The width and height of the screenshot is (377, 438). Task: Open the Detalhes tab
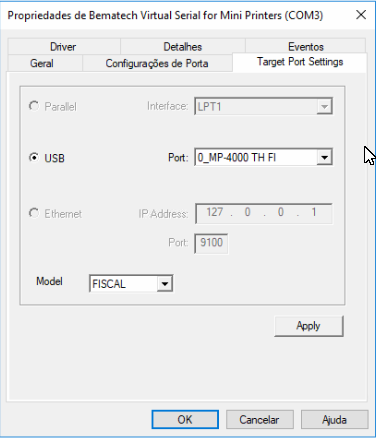point(183,47)
